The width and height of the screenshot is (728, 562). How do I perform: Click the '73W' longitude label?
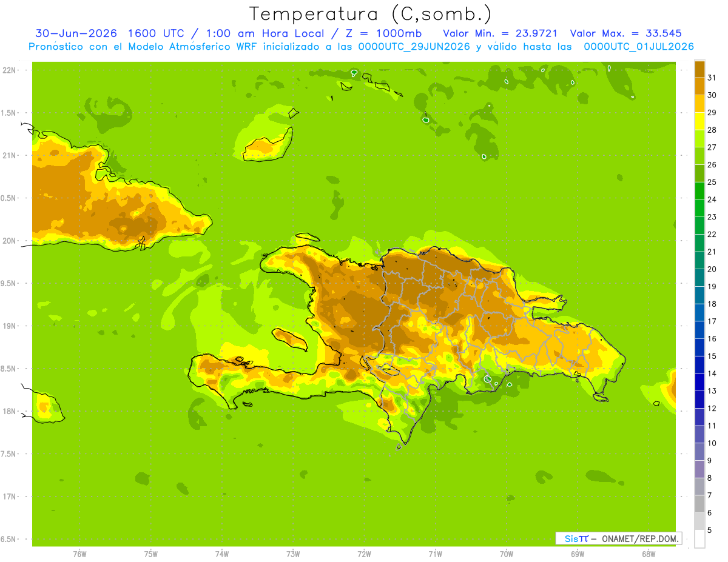pyautogui.click(x=293, y=554)
